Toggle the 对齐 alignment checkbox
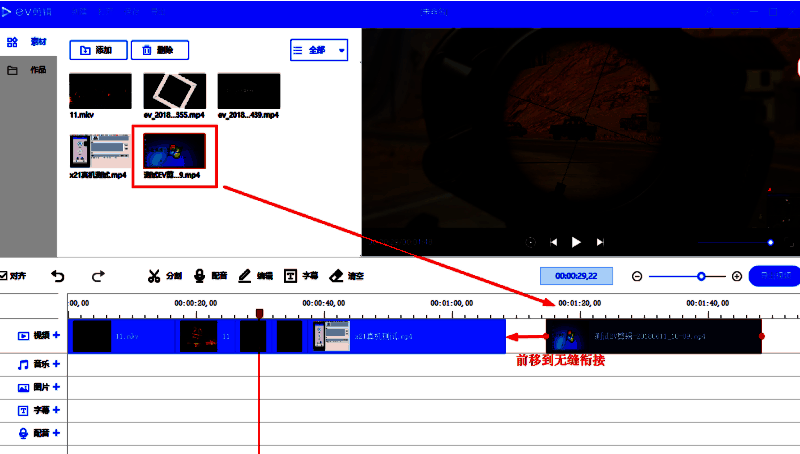 point(6,276)
